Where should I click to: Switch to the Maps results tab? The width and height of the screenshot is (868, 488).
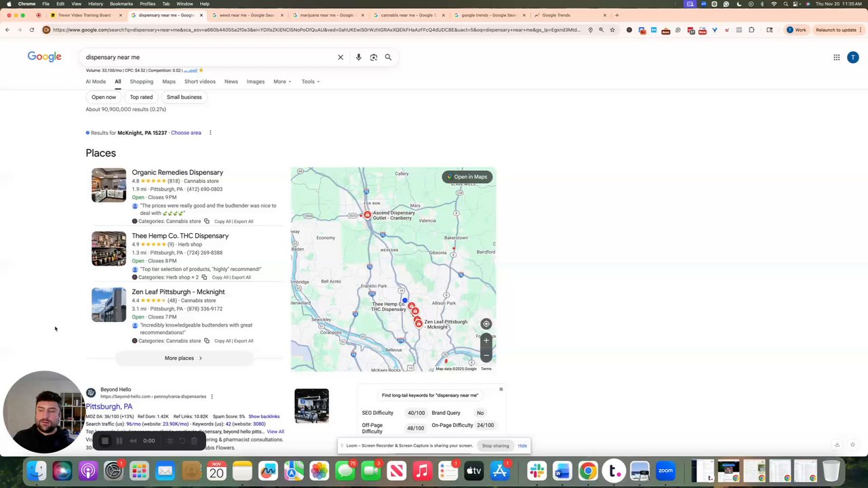169,81
